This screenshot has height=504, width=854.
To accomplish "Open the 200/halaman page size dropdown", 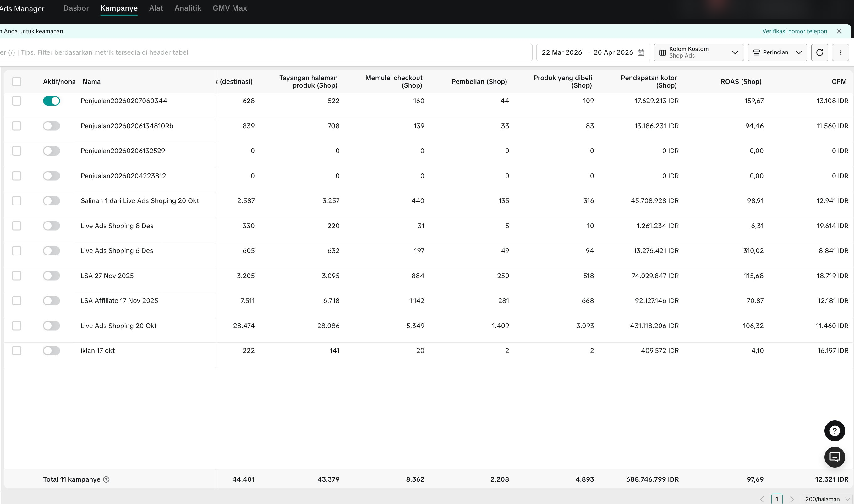I will click(x=827, y=499).
